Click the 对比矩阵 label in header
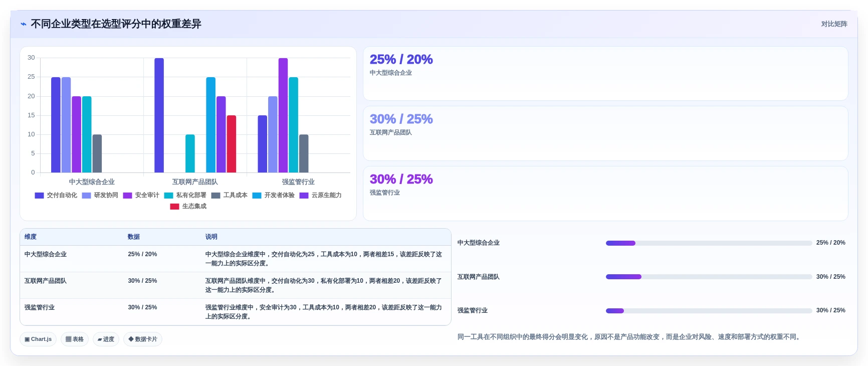 (834, 24)
